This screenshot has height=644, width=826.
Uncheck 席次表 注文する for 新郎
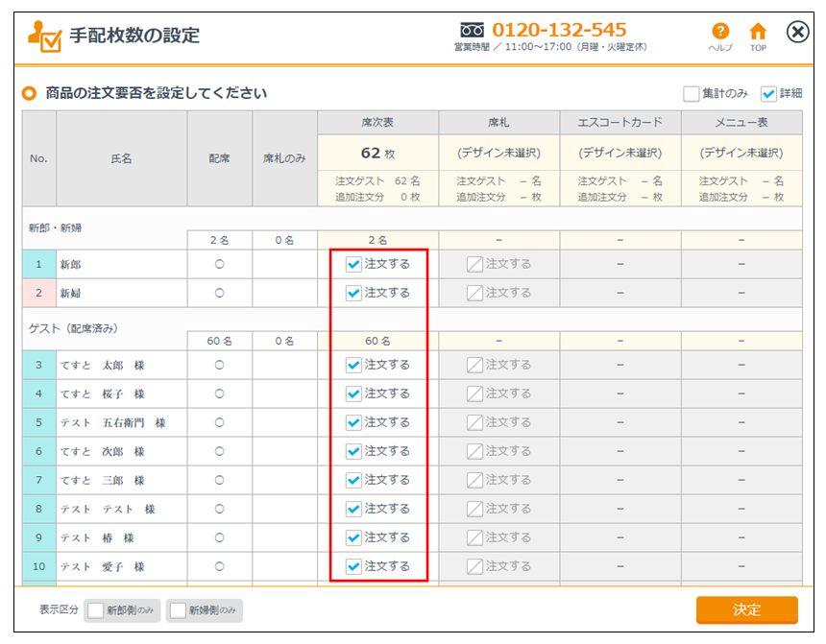[x=353, y=264]
